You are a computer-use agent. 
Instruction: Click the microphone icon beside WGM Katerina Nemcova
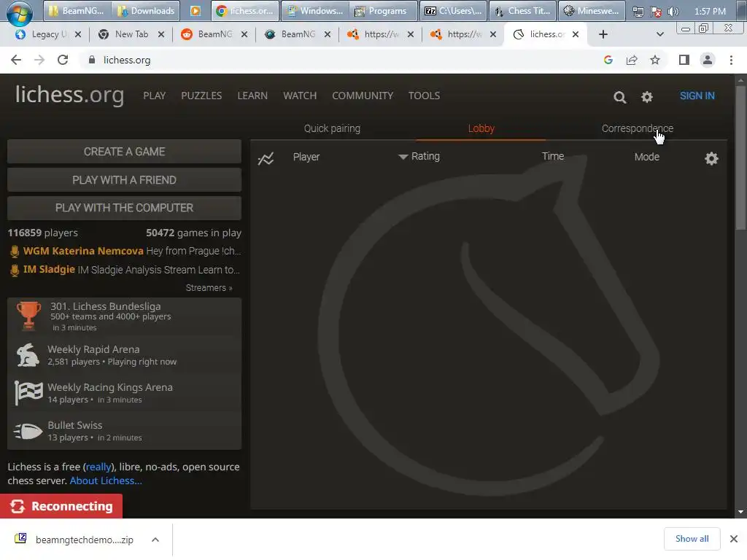click(15, 251)
